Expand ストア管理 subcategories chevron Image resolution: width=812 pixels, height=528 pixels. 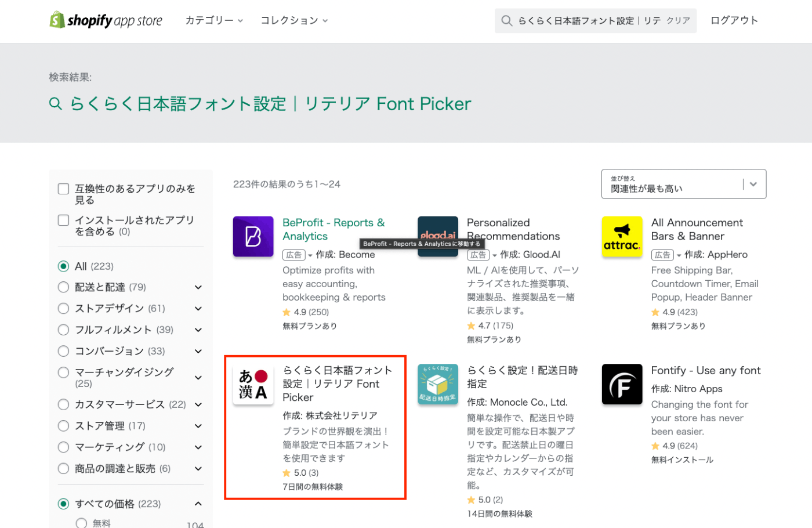[198, 426]
